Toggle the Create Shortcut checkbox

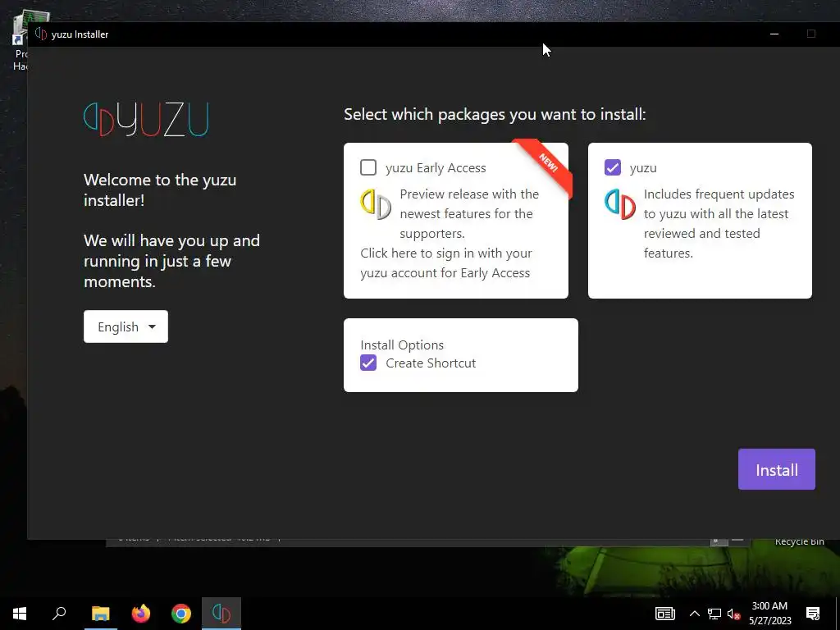(368, 363)
